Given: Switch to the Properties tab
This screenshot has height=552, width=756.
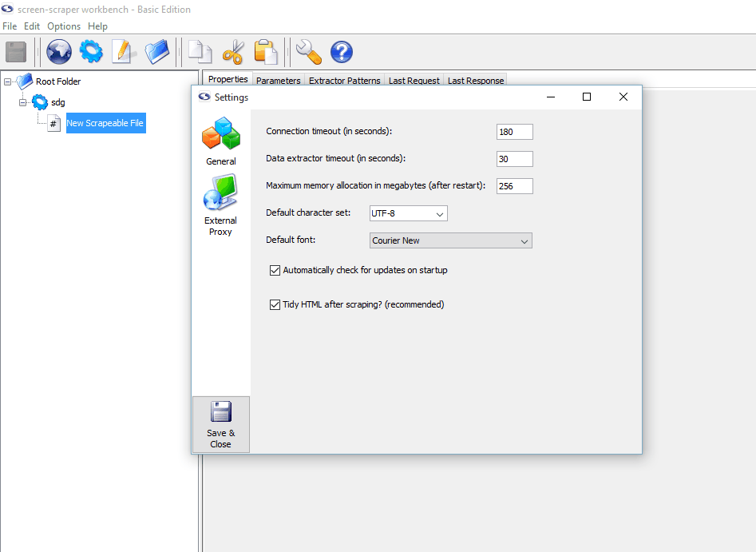Looking at the screenshot, I should click(x=228, y=79).
